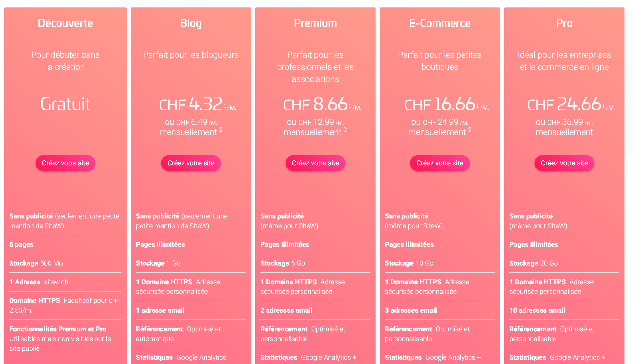Click 'Créez votre site' under Premium plan
This screenshot has width=636, height=364.
(315, 163)
